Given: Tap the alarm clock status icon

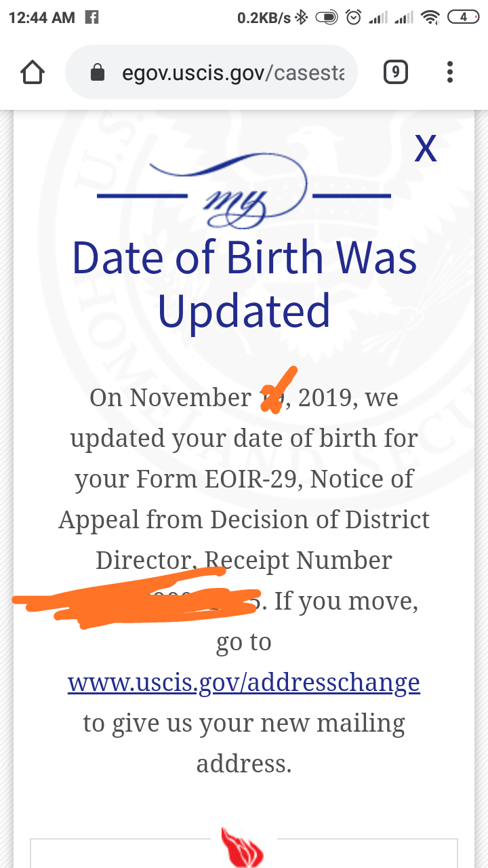Looking at the screenshot, I should pyautogui.click(x=354, y=18).
